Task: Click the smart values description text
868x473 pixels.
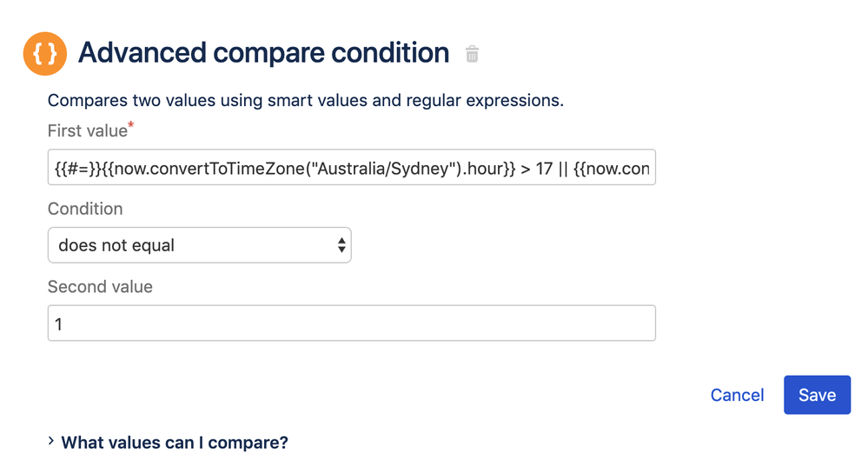Action: click(305, 101)
